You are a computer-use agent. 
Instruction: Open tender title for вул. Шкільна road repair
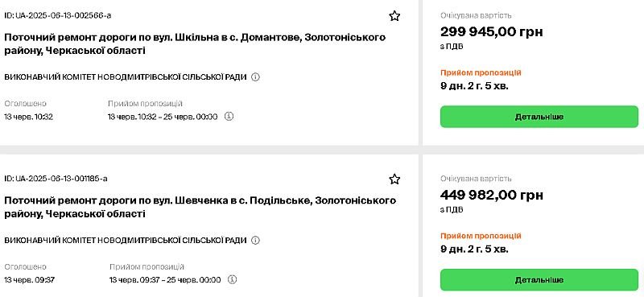[x=195, y=44]
